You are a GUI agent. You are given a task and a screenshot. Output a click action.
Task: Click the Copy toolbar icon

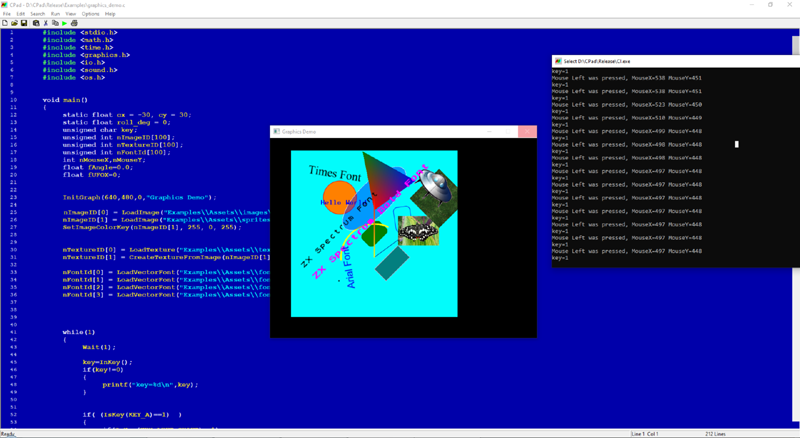(54, 22)
